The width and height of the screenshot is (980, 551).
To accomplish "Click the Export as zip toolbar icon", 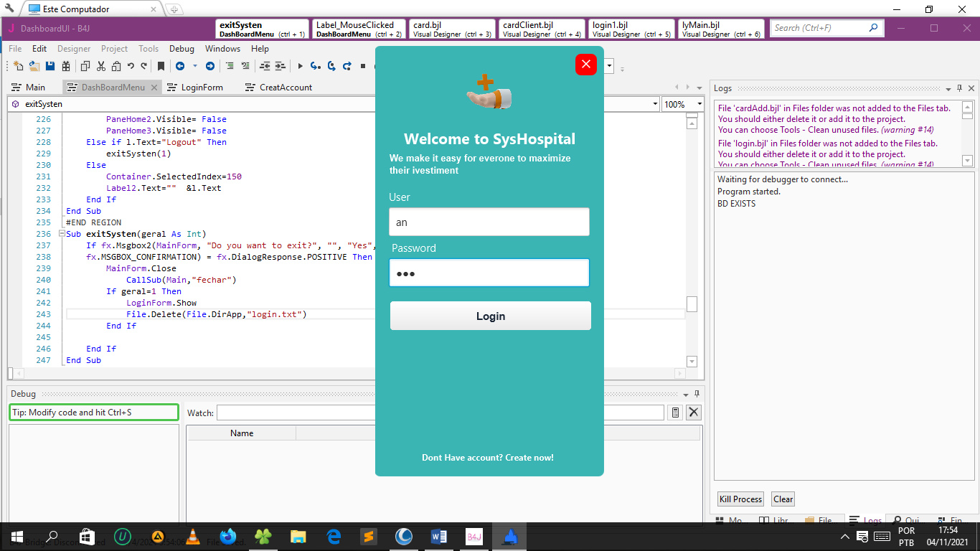I will (x=66, y=66).
